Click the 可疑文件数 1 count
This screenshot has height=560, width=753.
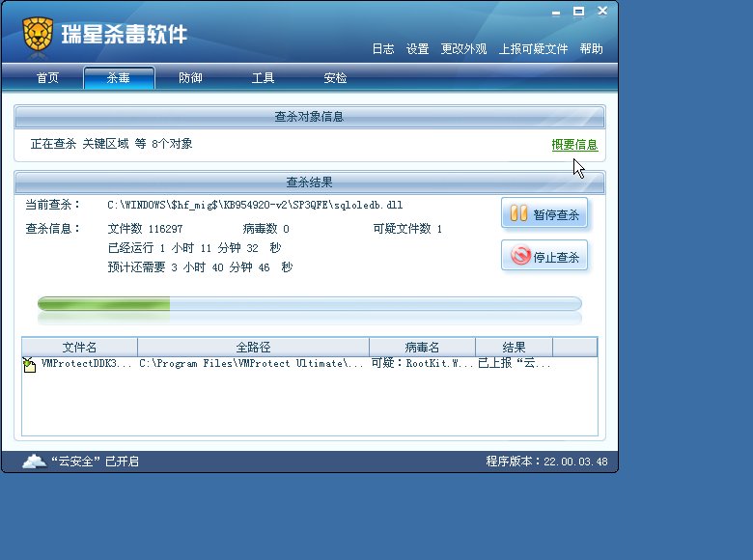tap(407, 229)
